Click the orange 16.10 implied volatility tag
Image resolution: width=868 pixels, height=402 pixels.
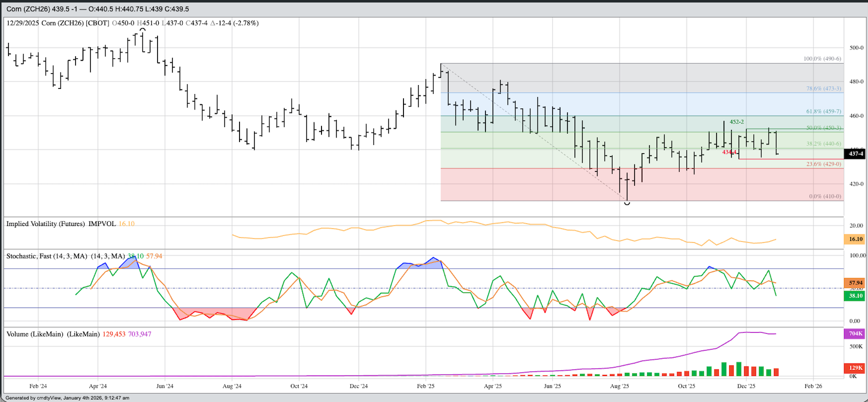855,239
